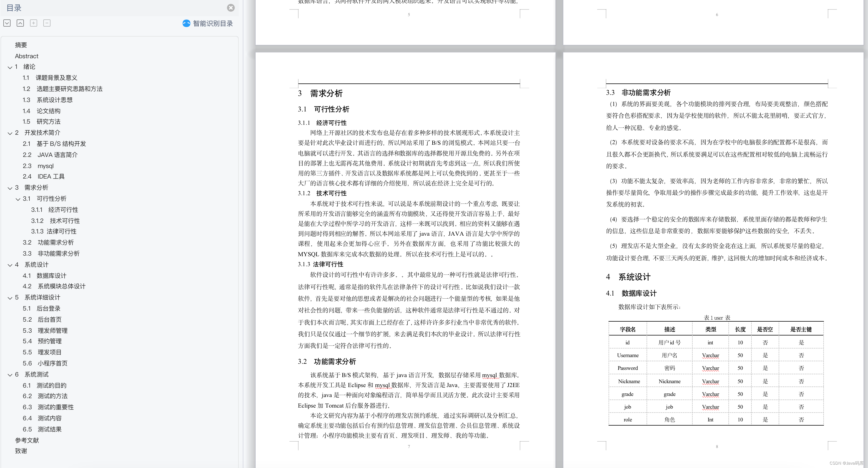Open outline entry 1.4 论文结构
This screenshot has height=468, width=868.
coord(41,111)
